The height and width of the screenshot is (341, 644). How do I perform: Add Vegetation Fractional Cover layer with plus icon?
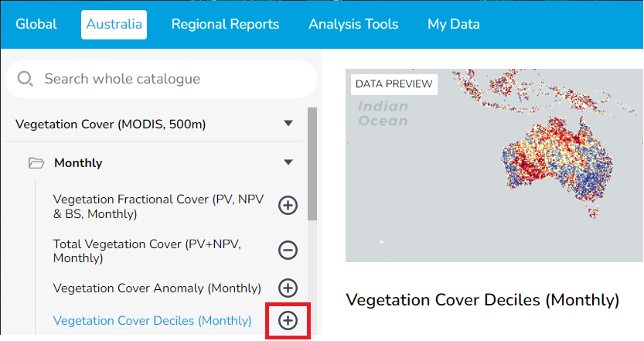288,206
